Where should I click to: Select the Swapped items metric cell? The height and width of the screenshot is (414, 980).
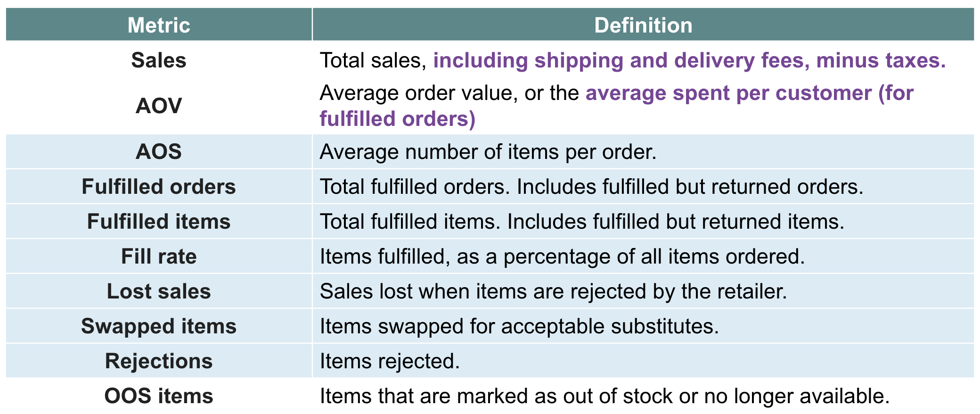point(159,326)
